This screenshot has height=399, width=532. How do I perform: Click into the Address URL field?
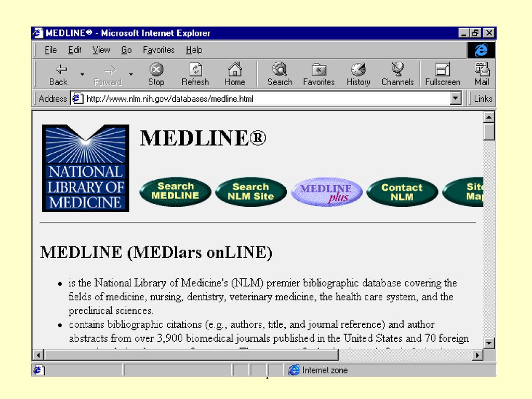267,99
